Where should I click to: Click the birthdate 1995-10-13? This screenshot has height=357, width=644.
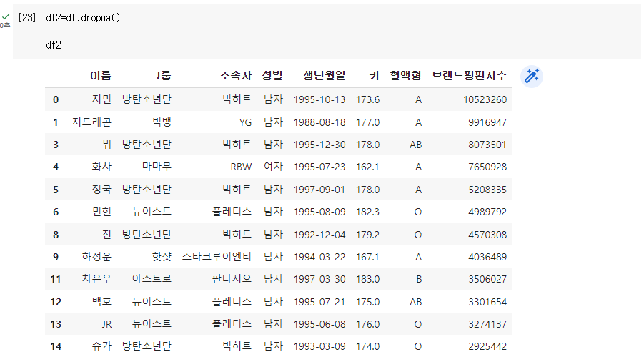click(319, 100)
